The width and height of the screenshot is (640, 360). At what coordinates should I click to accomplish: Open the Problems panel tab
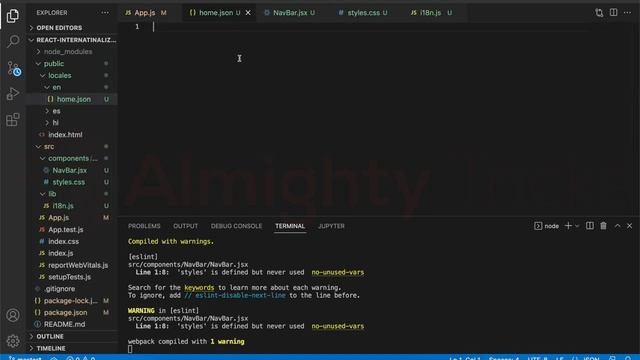144,226
